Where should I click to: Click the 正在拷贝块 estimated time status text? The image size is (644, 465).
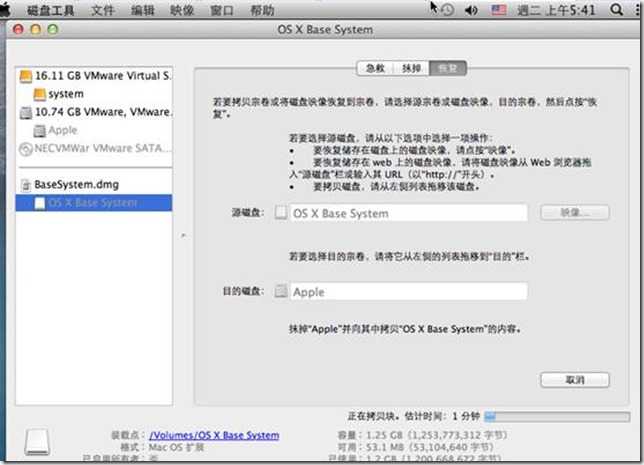414,417
